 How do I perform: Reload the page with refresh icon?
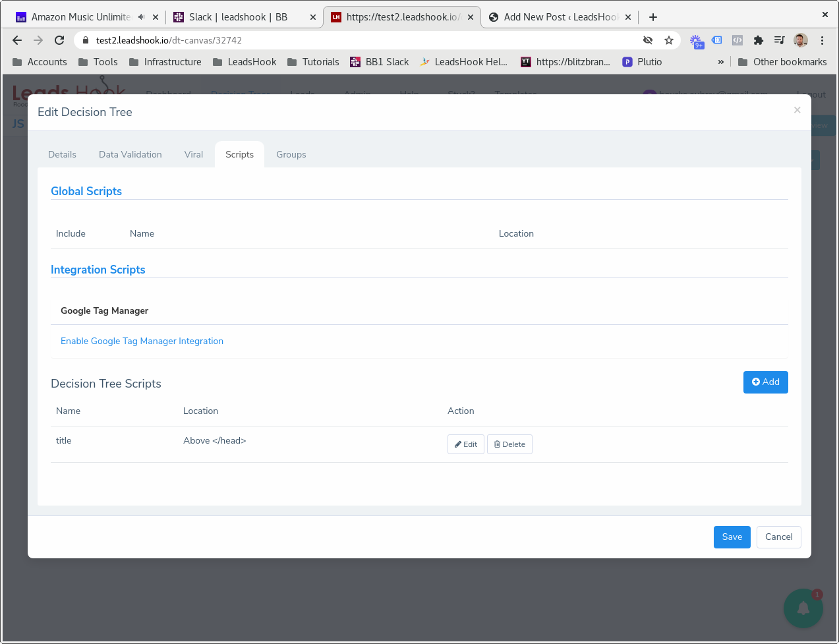tap(59, 40)
